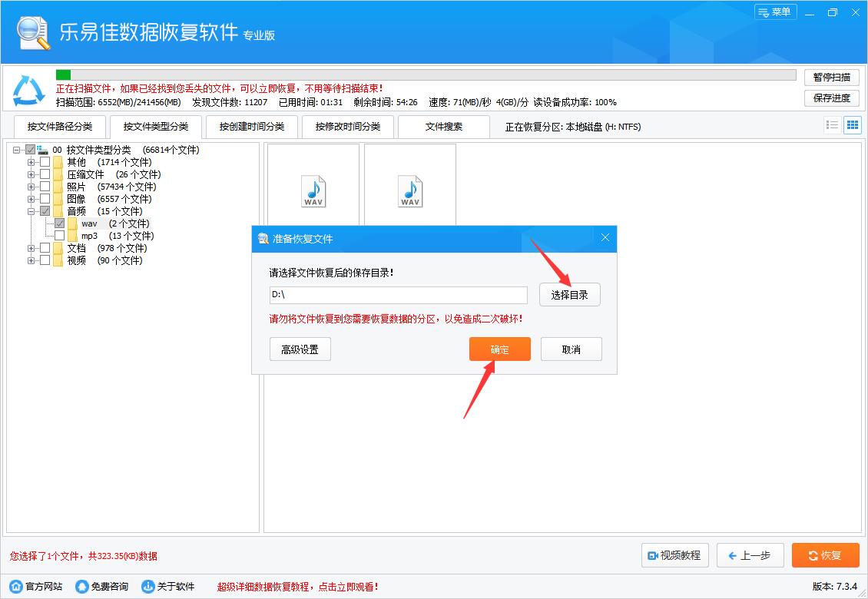Open 超级详细数据恢复教程 link
This screenshot has height=599, width=868.
tap(297, 587)
